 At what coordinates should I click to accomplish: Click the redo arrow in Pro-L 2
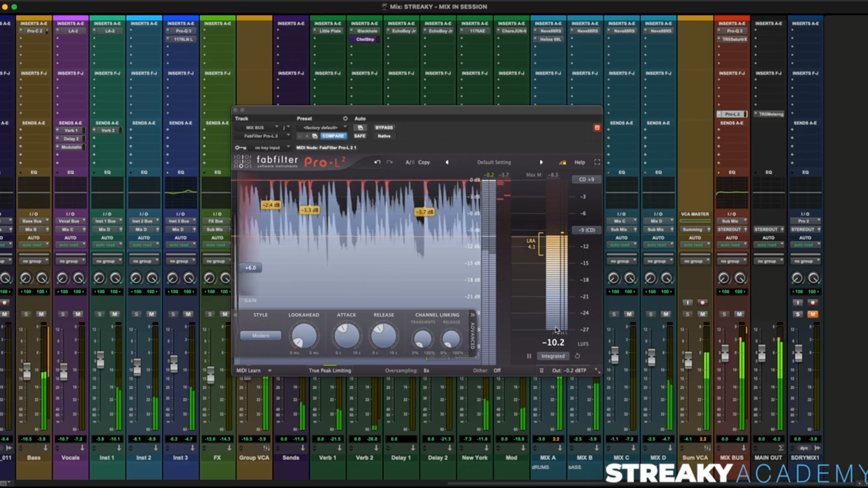tap(390, 162)
